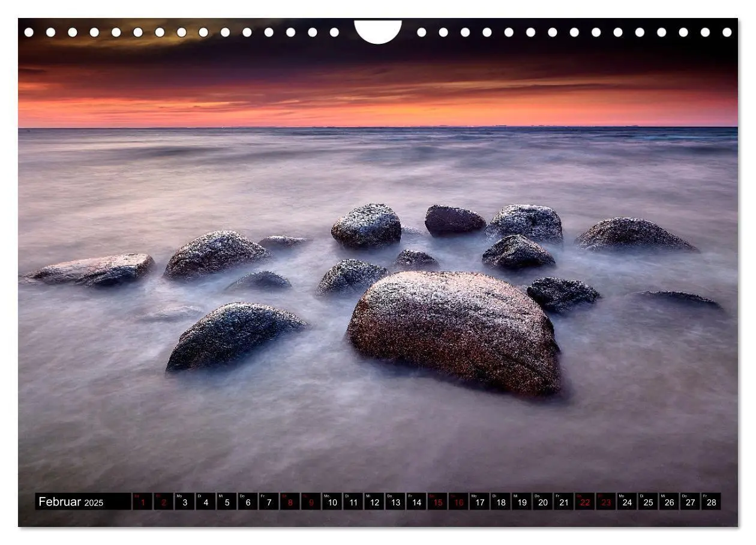Viewport: 756px width, 545px height.
Task: Pick red Sunday 23 cell
Action: click(x=606, y=502)
